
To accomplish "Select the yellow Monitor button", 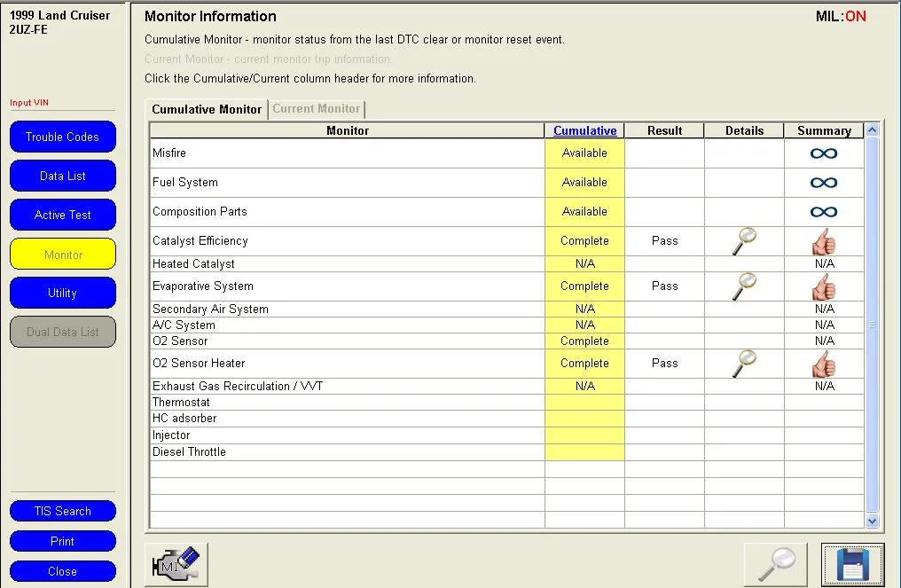I will [63, 254].
